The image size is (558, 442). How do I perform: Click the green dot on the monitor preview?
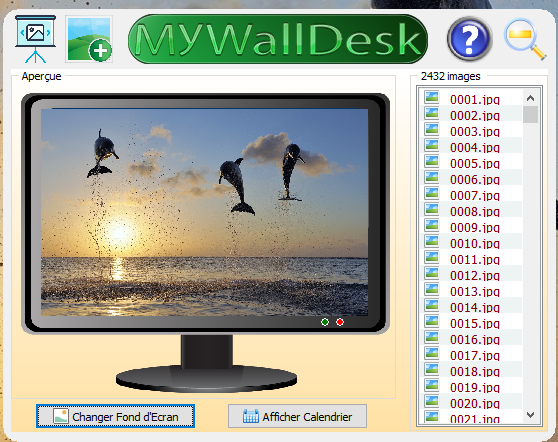click(x=325, y=322)
